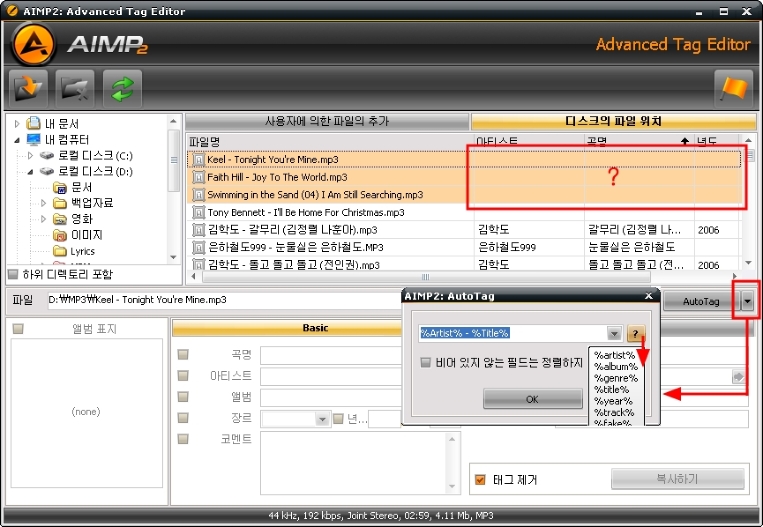Open the AutoTag template combo box dropdown
The image size is (763, 527).
pos(614,333)
